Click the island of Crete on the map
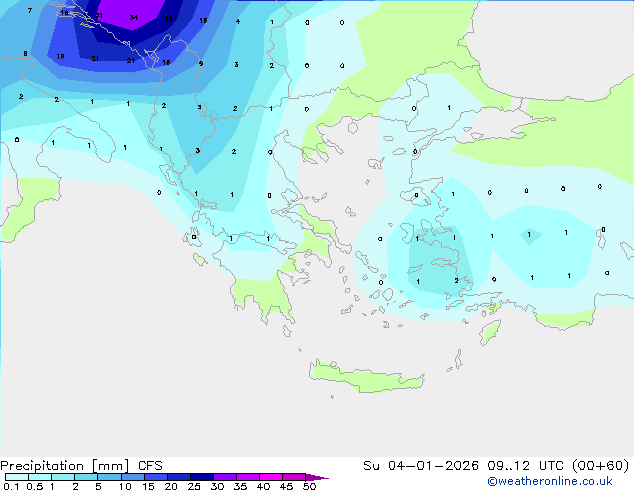 (x=366, y=378)
